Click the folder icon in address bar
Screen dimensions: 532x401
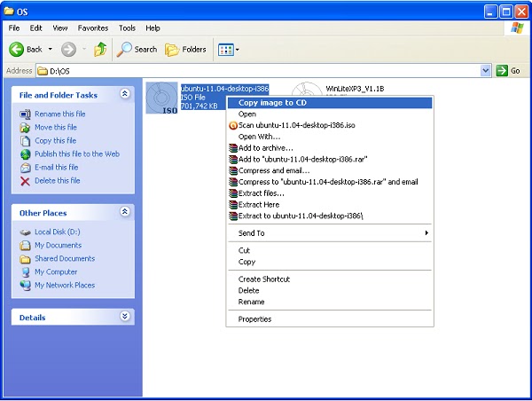tap(43, 71)
